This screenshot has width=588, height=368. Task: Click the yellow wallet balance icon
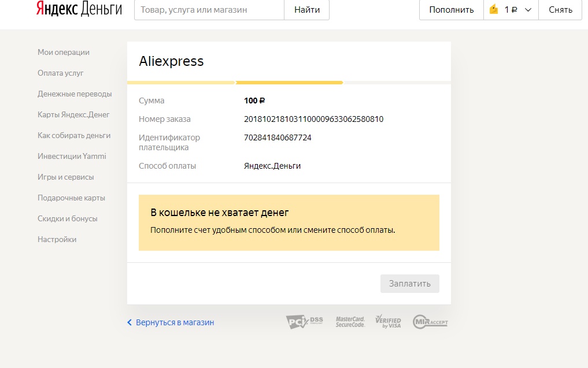pos(493,10)
